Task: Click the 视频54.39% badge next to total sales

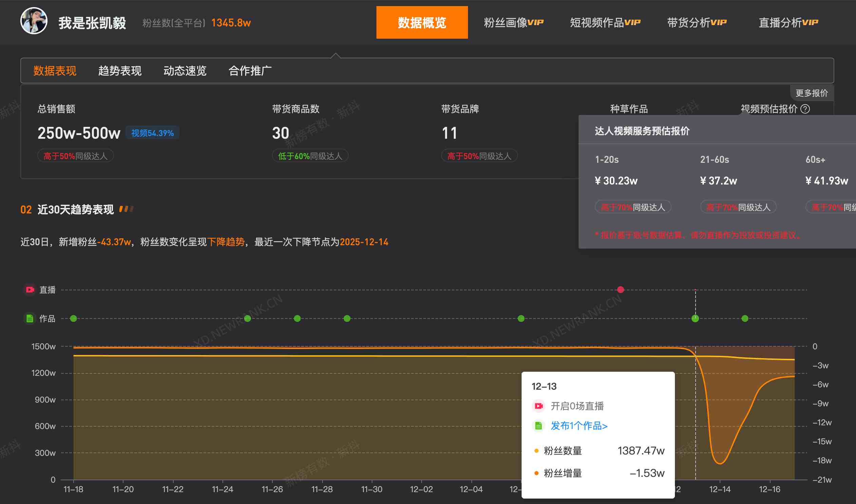Action: [153, 133]
